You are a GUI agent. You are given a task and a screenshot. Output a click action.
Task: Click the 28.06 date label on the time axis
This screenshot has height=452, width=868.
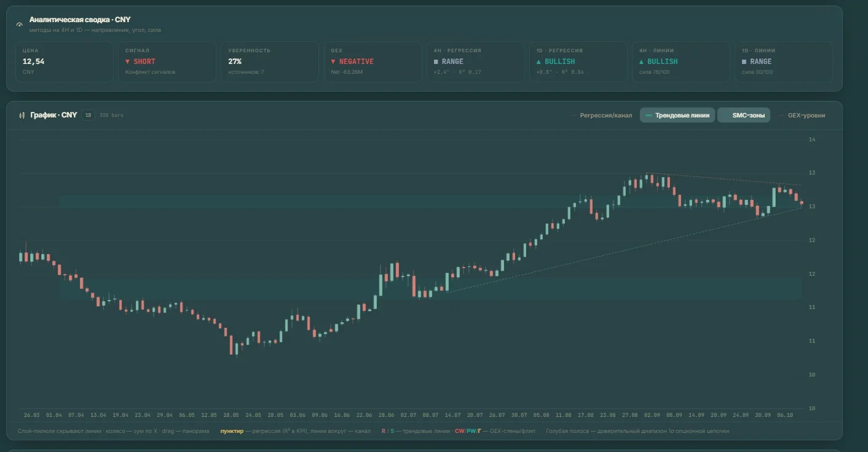coord(386,415)
